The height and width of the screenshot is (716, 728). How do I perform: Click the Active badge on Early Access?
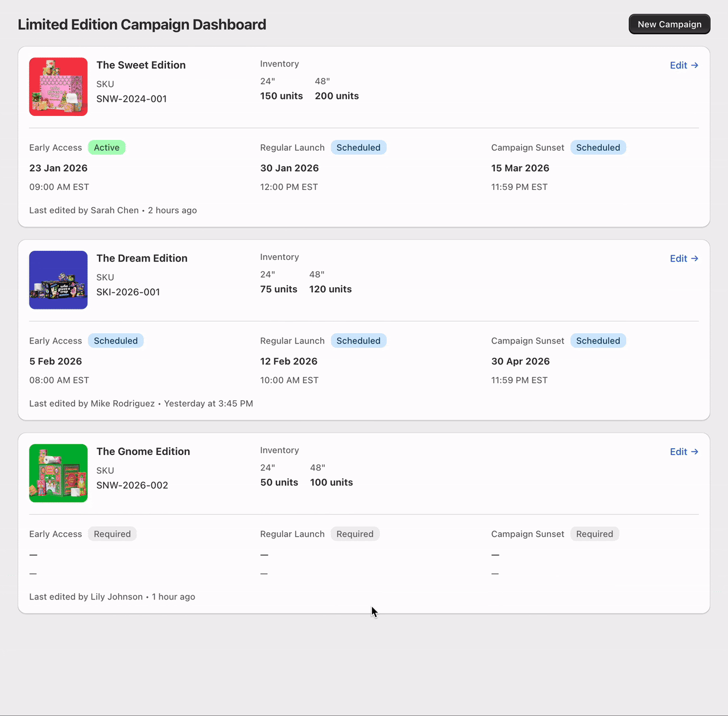[x=107, y=147]
